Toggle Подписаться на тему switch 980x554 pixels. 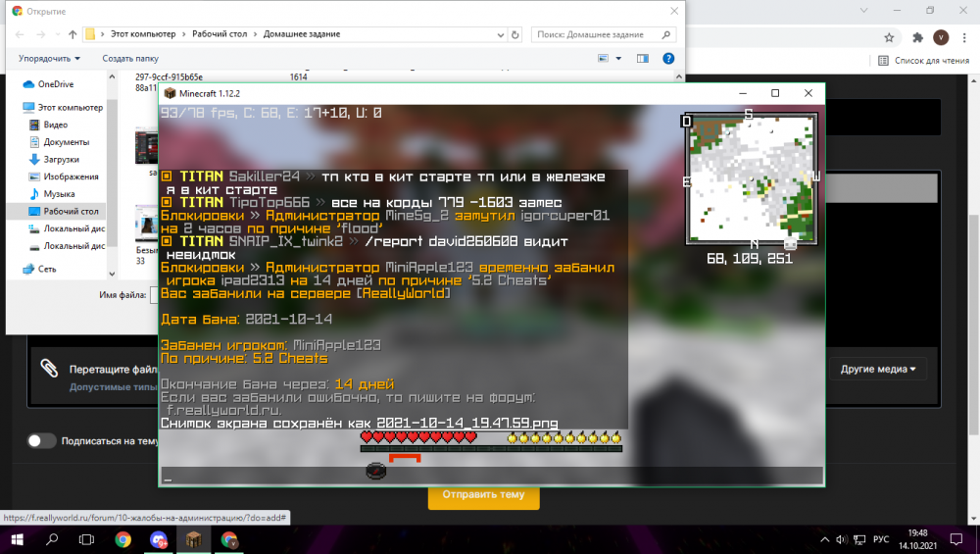coord(41,441)
